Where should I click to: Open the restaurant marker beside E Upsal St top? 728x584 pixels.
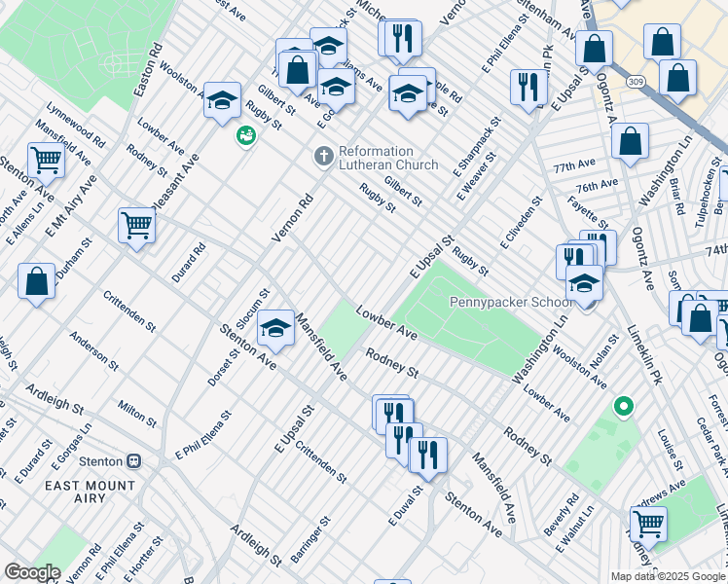point(528,89)
